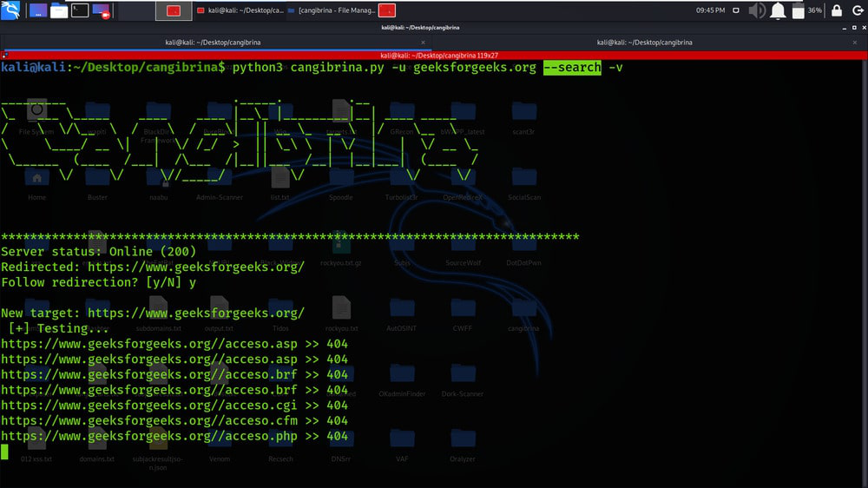Click the red icon after File Manager taskbar entry
Image resolution: width=868 pixels, height=488 pixels.
387,10
